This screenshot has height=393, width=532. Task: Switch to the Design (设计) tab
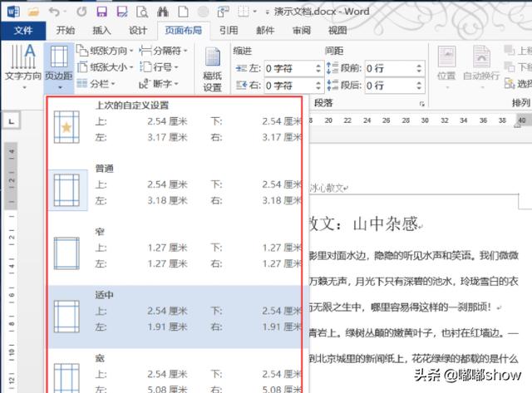pyautogui.click(x=138, y=31)
